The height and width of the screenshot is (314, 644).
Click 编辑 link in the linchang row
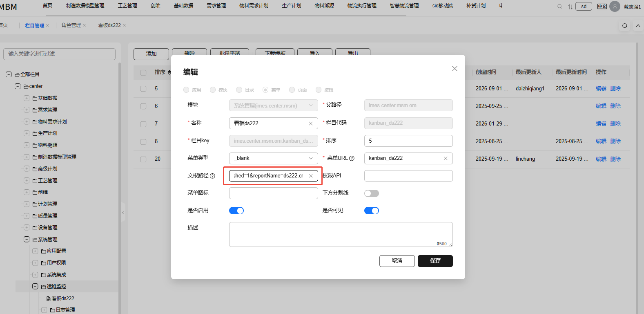point(601,159)
